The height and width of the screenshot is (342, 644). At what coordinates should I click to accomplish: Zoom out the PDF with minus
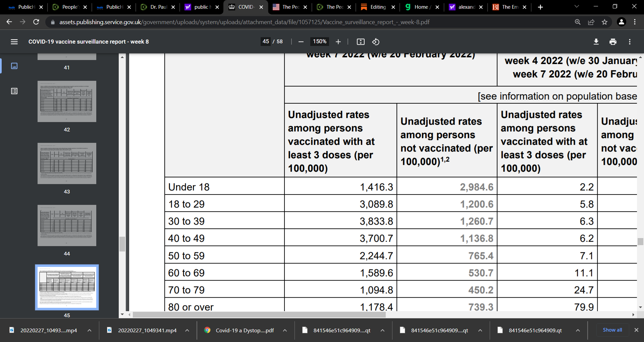(301, 42)
